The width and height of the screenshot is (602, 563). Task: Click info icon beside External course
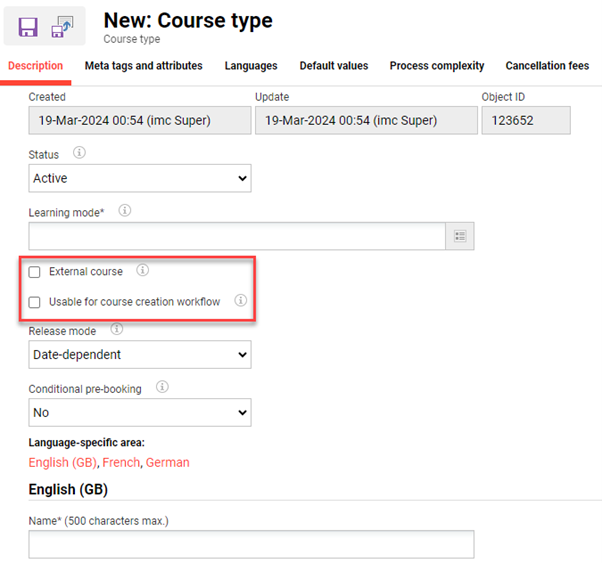[142, 271]
